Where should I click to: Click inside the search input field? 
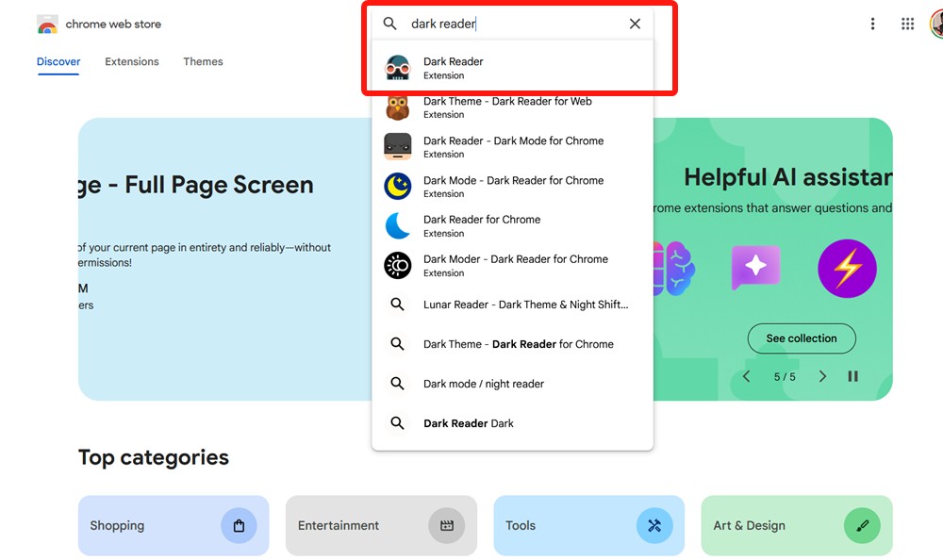[x=490, y=24]
